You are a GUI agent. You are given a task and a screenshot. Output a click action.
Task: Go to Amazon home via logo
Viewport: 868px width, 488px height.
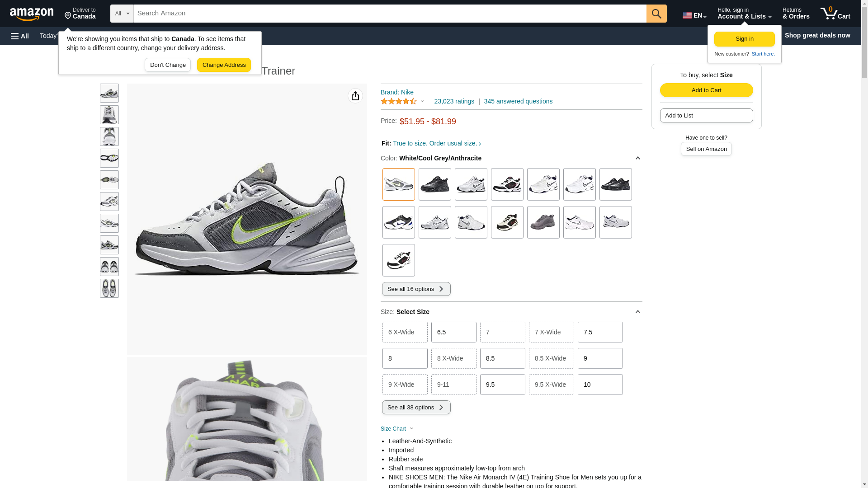[x=32, y=14]
